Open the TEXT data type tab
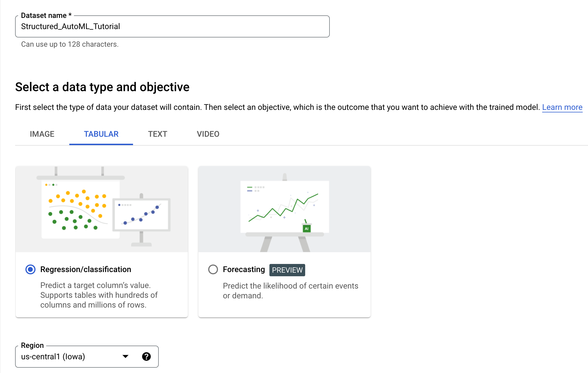 157,134
